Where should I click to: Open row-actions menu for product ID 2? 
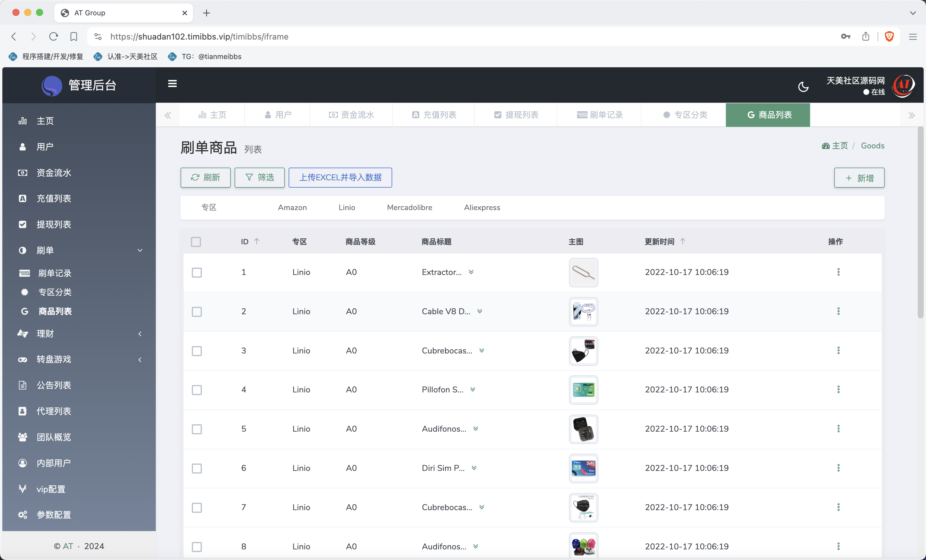[x=838, y=311]
